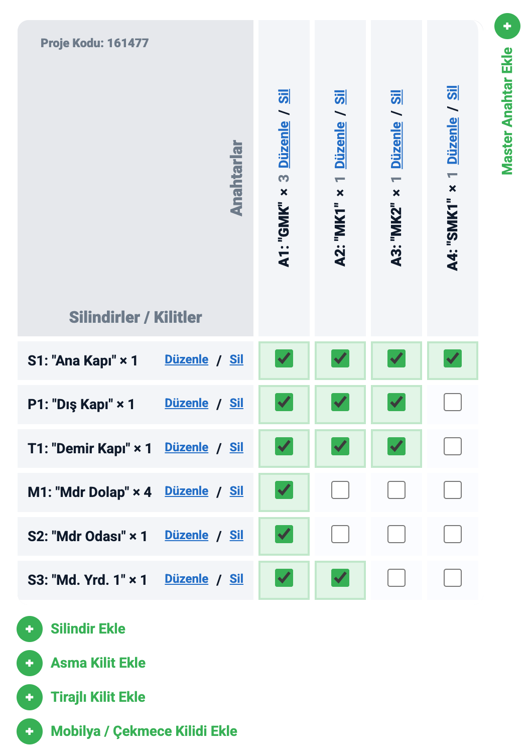The image size is (532, 756).
Task: Click the green plus icon for Master Anahtar Ekle
Action: pos(507,26)
